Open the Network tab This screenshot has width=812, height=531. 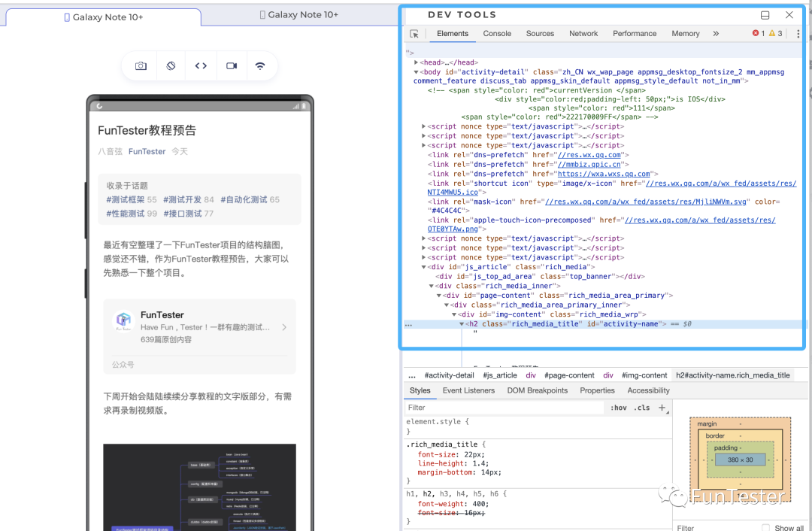pos(583,34)
